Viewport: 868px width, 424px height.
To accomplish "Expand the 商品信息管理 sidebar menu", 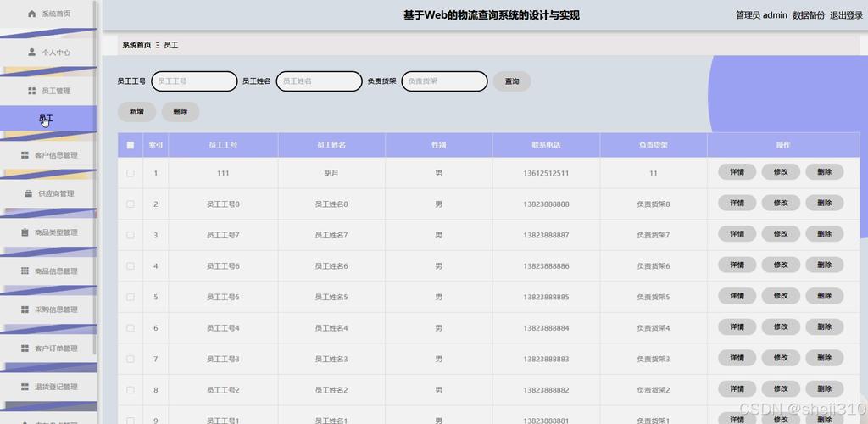I will click(48, 271).
